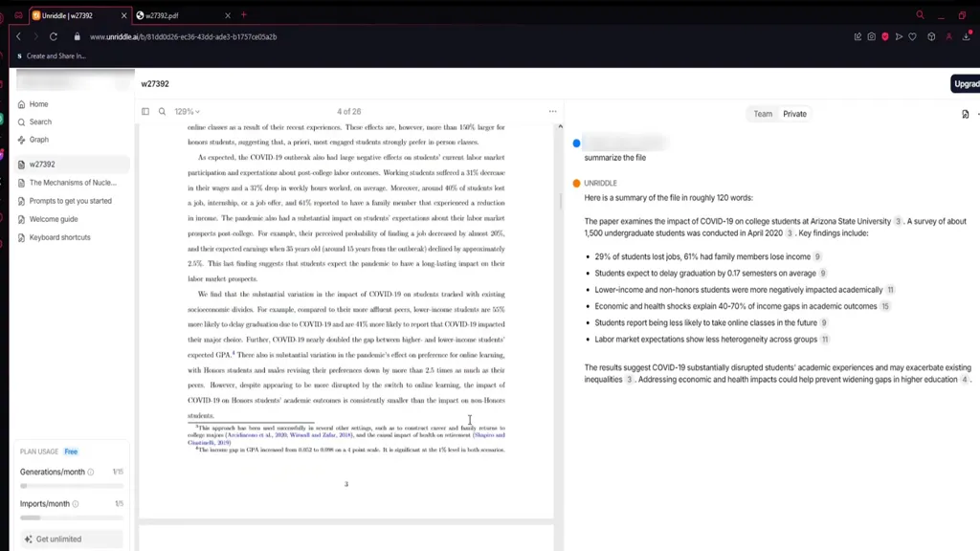Image resolution: width=980 pixels, height=551 pixels.
Task: Click the browser profile account icon
Action: [x=948, y=37]
